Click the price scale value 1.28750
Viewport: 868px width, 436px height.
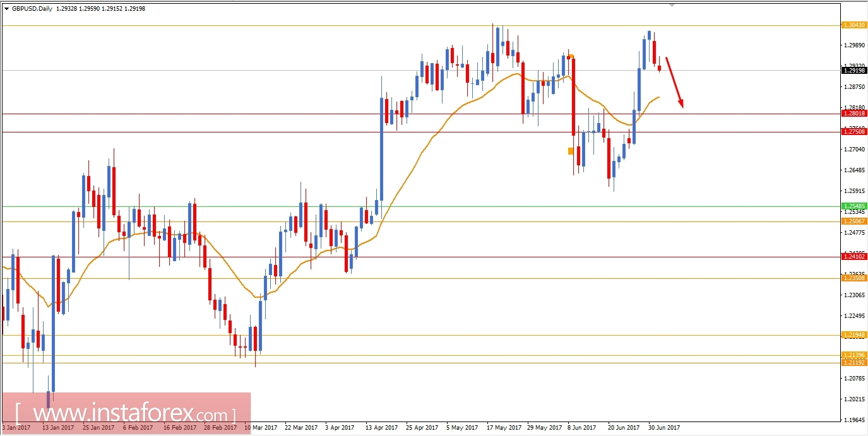(x=854, y=87)
